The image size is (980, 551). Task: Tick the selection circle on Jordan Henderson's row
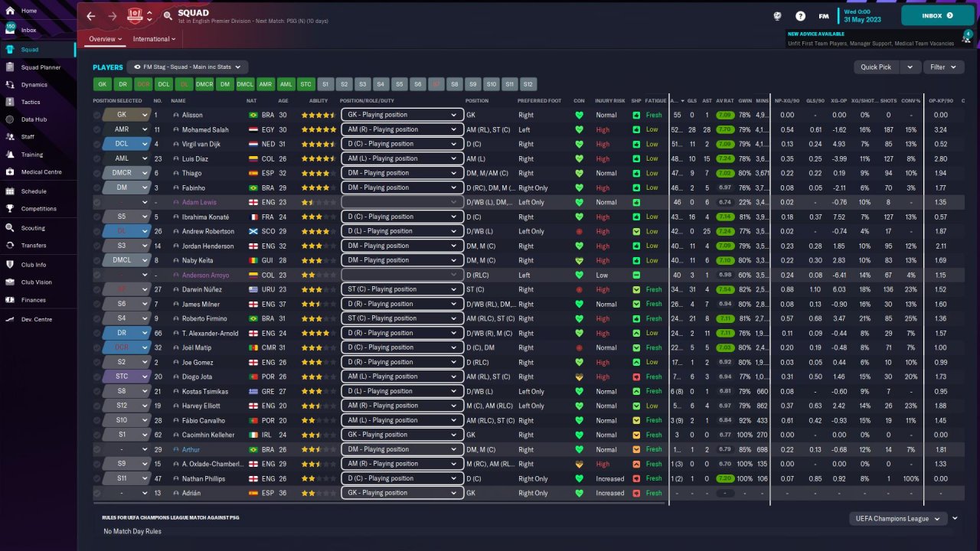click(x=97, y=246)
